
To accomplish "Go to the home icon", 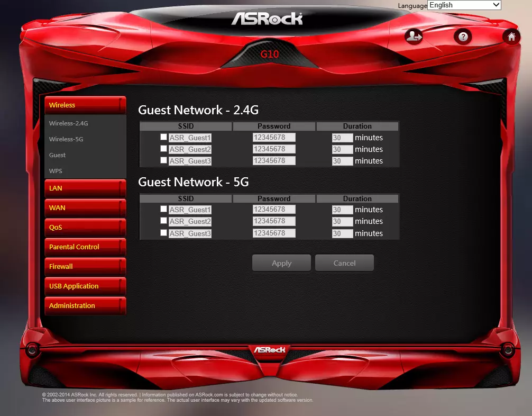I will 511,37.
